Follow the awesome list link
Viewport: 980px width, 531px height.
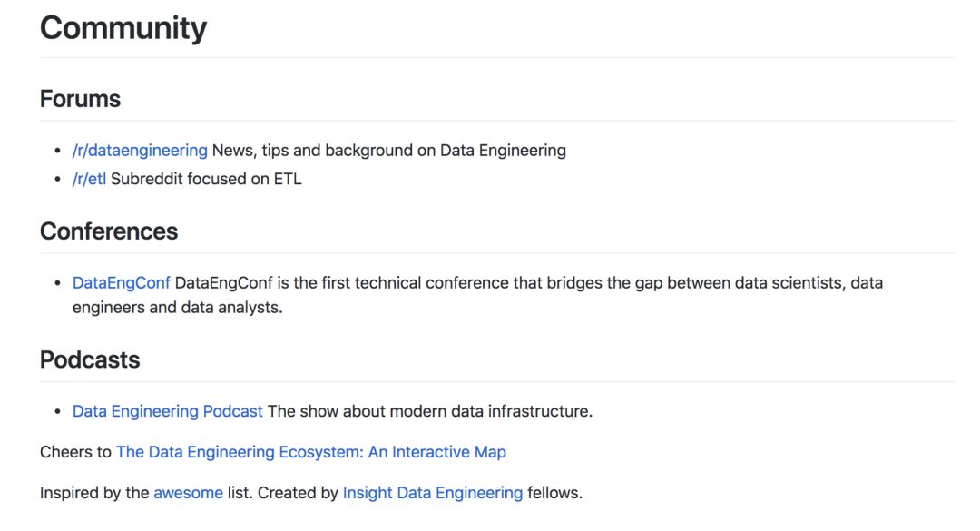[188, 493]
